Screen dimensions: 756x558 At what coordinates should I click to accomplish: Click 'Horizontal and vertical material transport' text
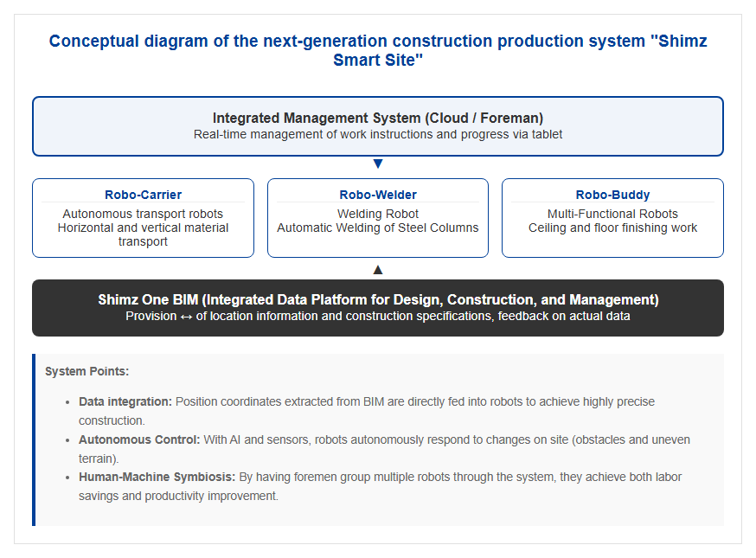point(144,234)
